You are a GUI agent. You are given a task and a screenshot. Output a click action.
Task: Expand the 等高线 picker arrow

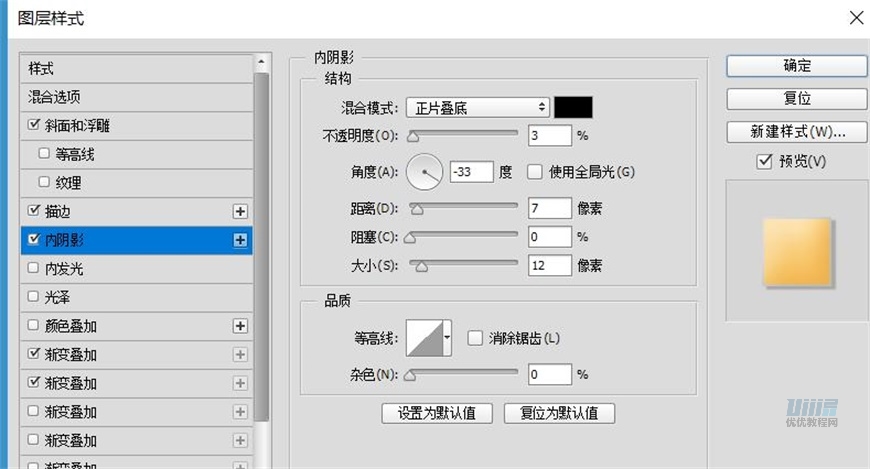click(x=447, y=338)
